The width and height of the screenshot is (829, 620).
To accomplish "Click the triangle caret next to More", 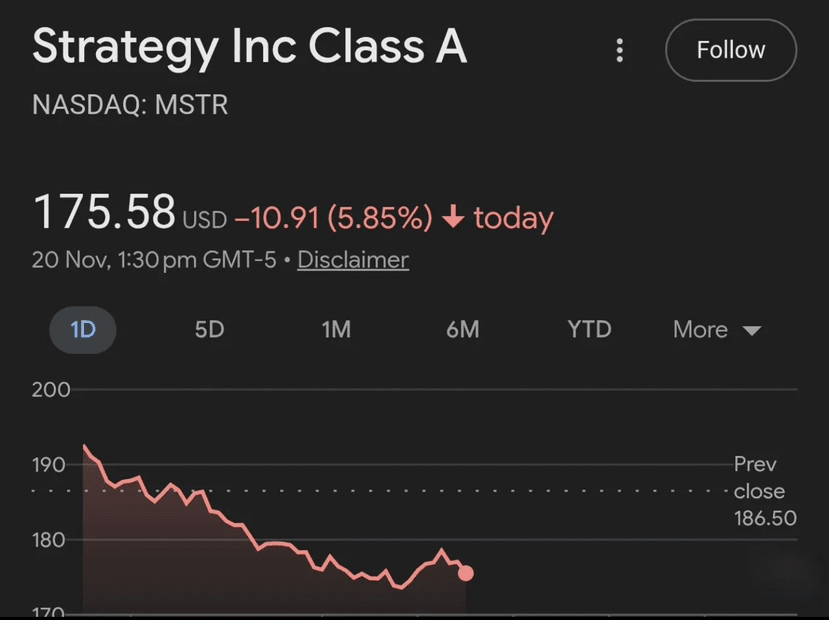I will (x=752, y=331).
